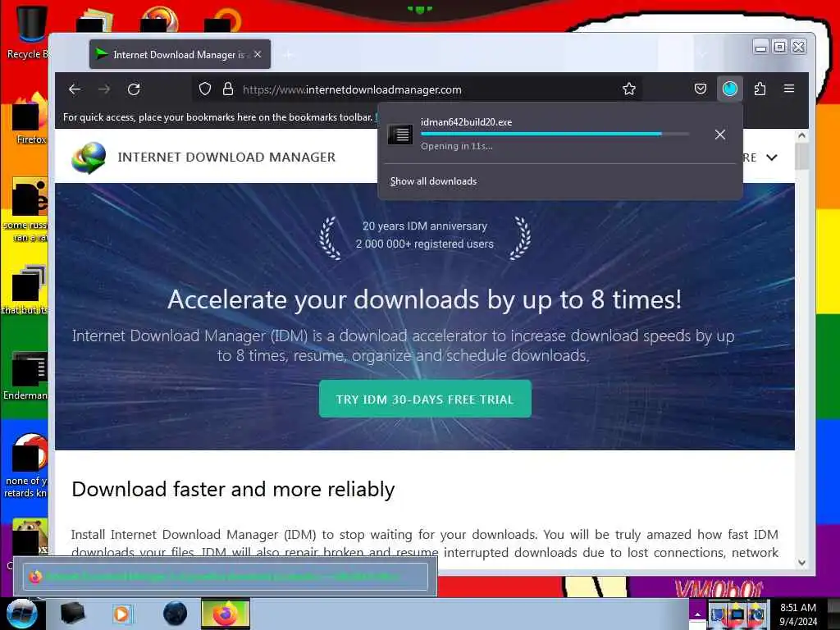Viewport: 840px width, 630px height.
Task: Toggle the downloads toolbar button
Action: click(729, 89)
